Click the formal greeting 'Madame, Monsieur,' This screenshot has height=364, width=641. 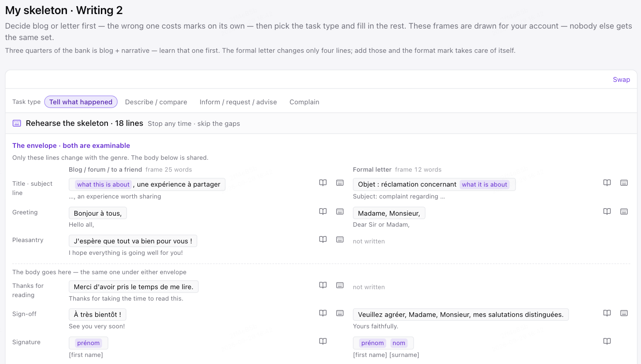click(x=389, y=213)
